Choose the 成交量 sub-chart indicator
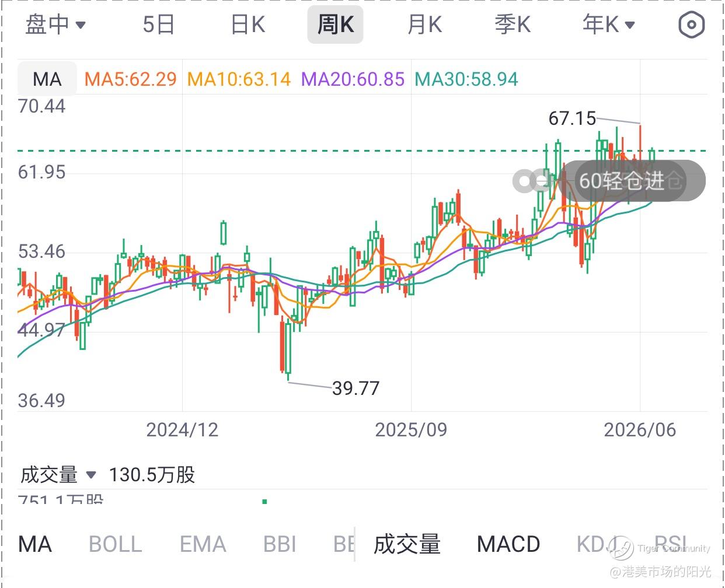Image resolution: width=725 pixels, height=588 pixels. click(x=407, y=544)
